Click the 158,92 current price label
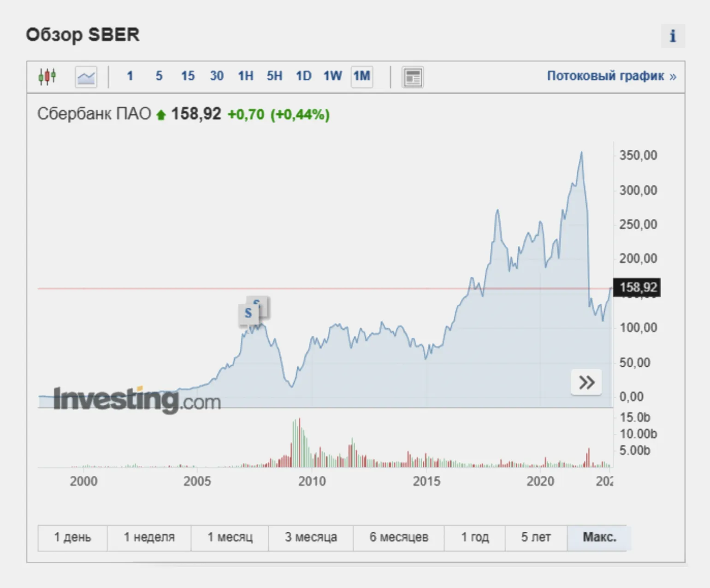710x588 pixels. [638, 288]
